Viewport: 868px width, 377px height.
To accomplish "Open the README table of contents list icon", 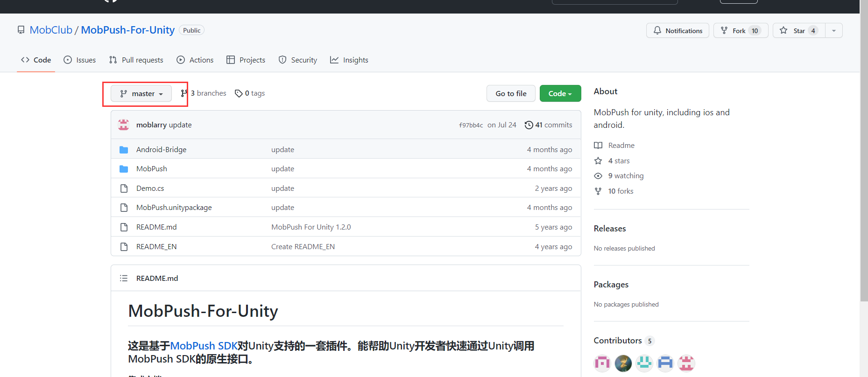I will [124, 278].
